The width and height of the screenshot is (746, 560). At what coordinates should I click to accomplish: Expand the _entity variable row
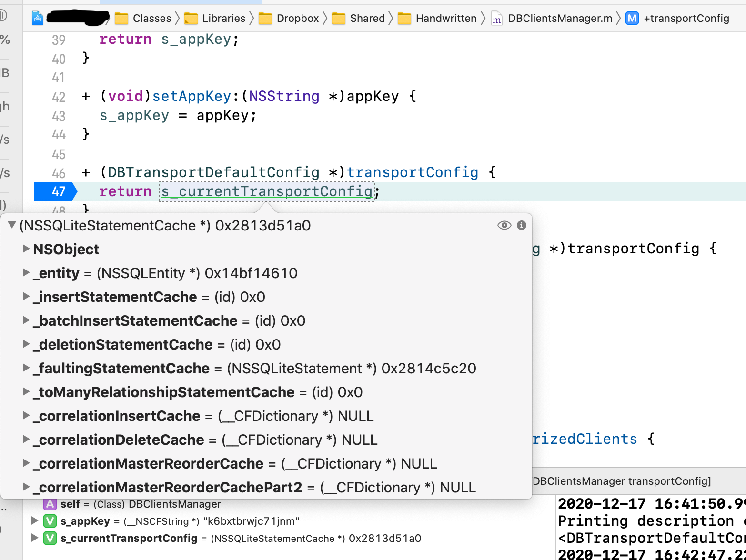point(26,273)
